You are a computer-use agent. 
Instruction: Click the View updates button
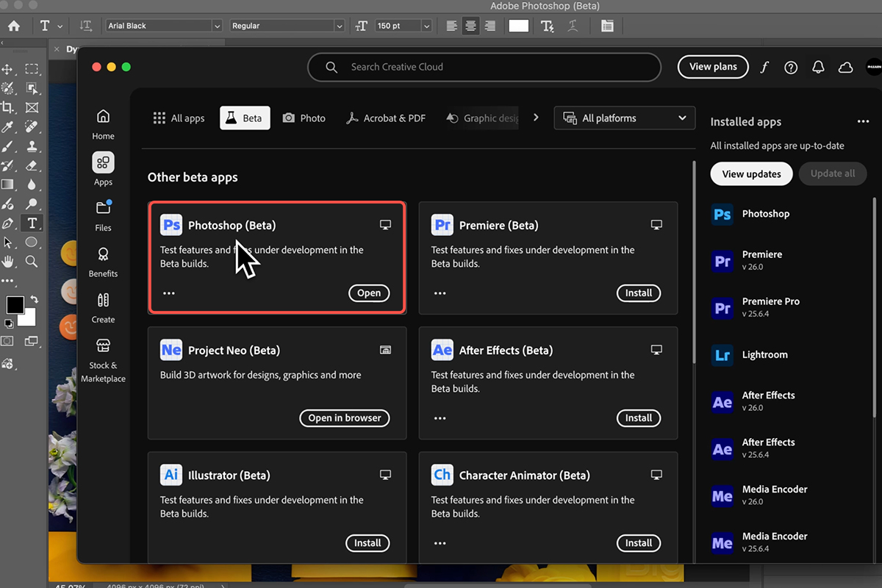[750, 174]
